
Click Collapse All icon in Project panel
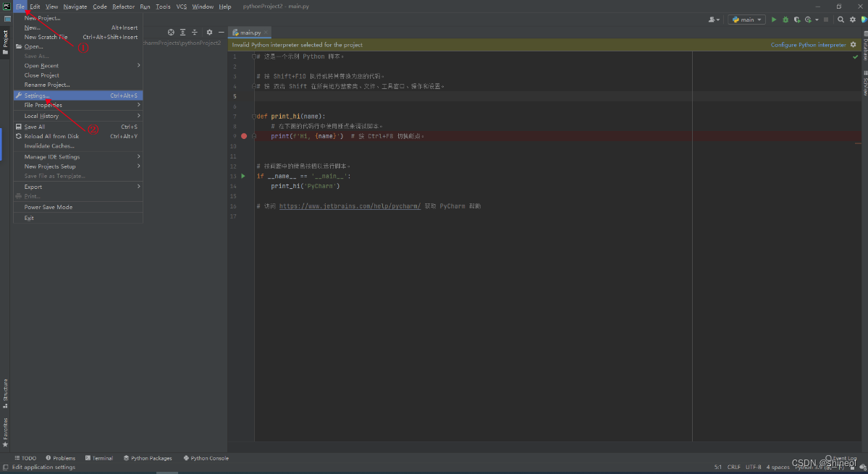click(194, 32)
